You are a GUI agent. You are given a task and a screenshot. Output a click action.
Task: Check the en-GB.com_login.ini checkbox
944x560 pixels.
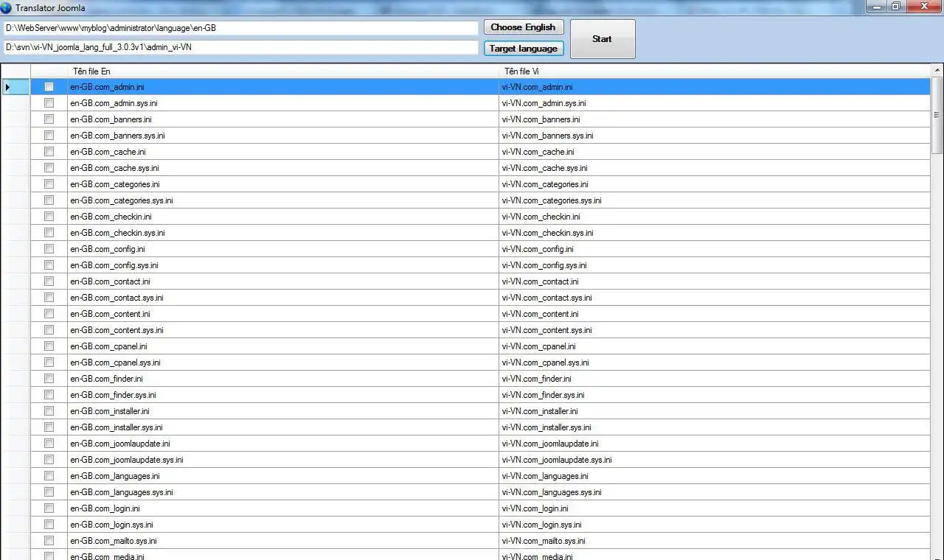click(x=49, y=508)
